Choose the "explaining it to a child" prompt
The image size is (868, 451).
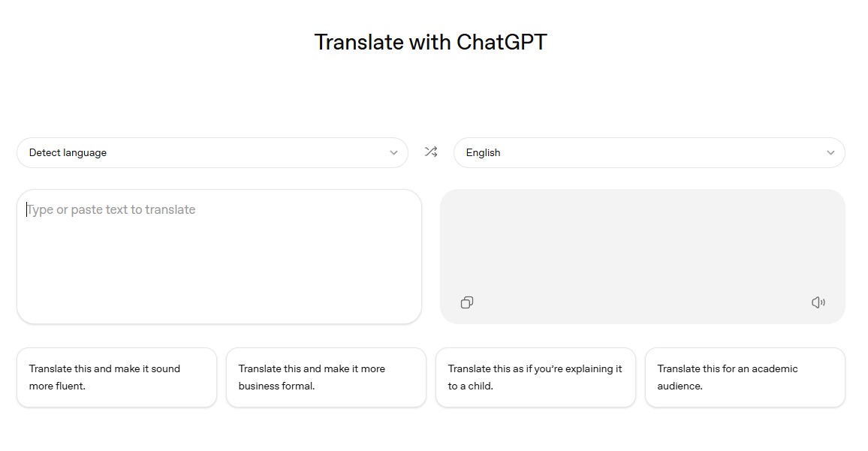coord(535,377)
